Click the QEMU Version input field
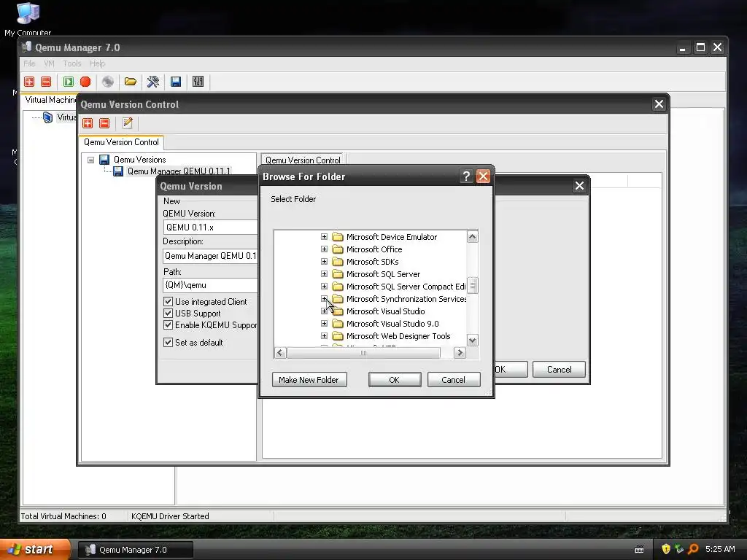This screenshot has height=560, width=747. point(210,227)
